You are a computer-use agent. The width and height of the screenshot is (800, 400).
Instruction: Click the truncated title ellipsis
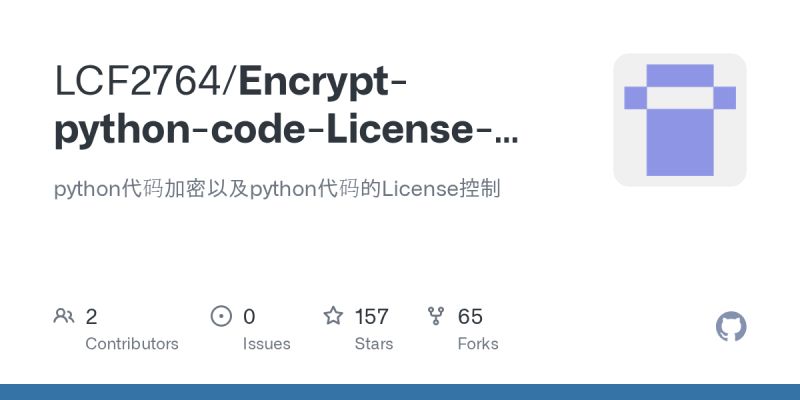[x=507, y=139]
